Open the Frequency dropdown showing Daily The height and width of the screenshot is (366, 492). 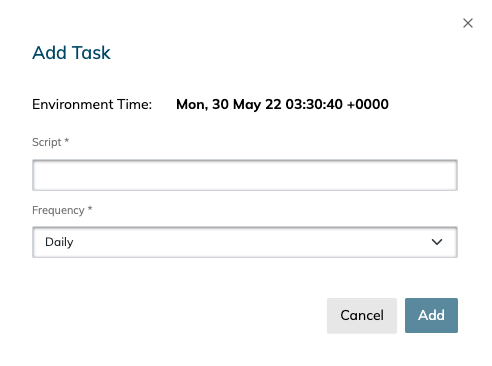click(x=245, y=242)
